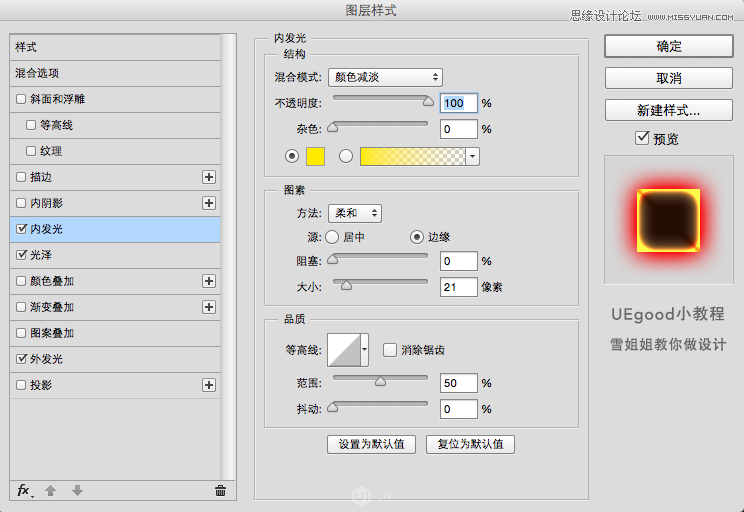
Task: Add another 渐变叠加 effect with plus icon
Action: (209, 307)
